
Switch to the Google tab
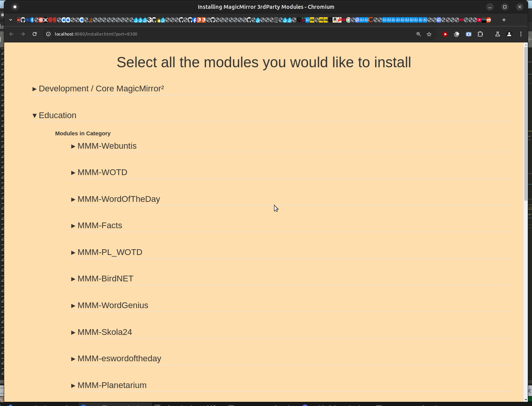pyautogui.click(x=348, y=20)
